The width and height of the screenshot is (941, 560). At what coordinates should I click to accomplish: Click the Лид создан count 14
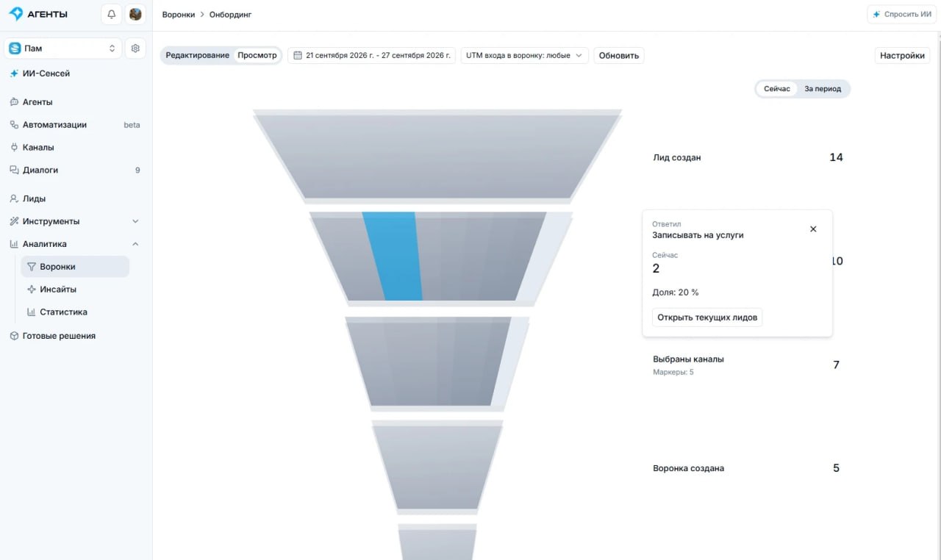[836, 157]
